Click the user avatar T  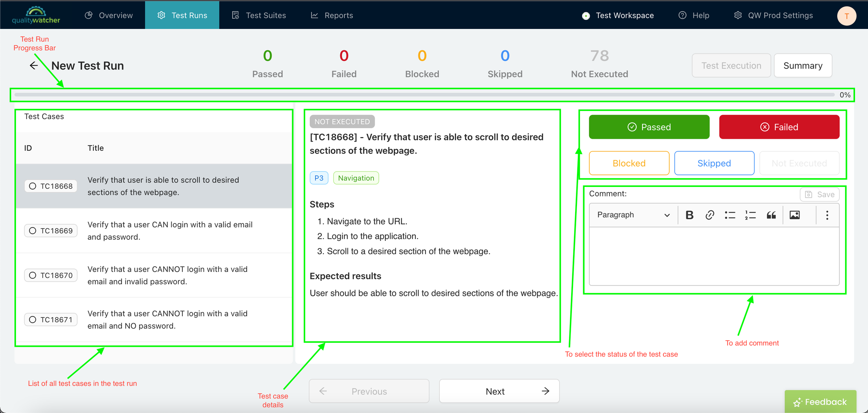[847, 16]
